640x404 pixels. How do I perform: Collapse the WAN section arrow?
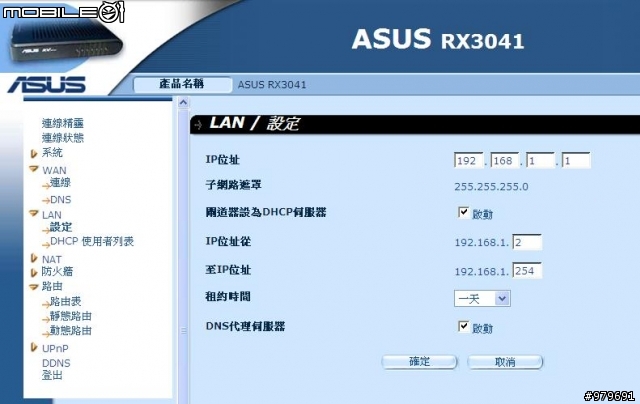pos(34,169)
